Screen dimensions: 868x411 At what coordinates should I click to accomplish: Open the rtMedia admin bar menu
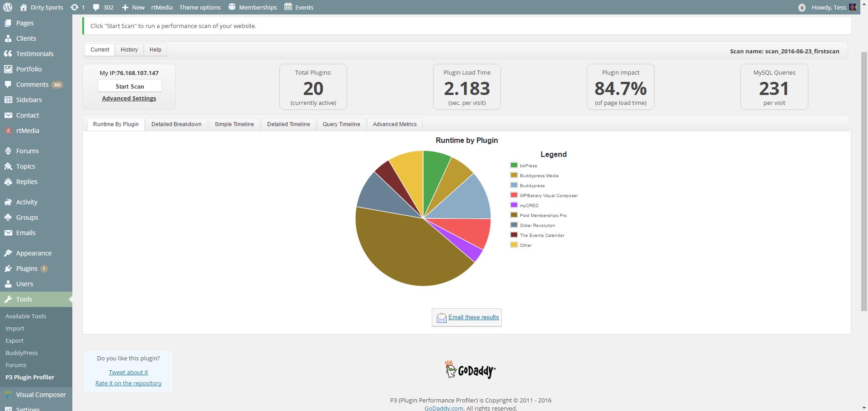coord(162,7)
